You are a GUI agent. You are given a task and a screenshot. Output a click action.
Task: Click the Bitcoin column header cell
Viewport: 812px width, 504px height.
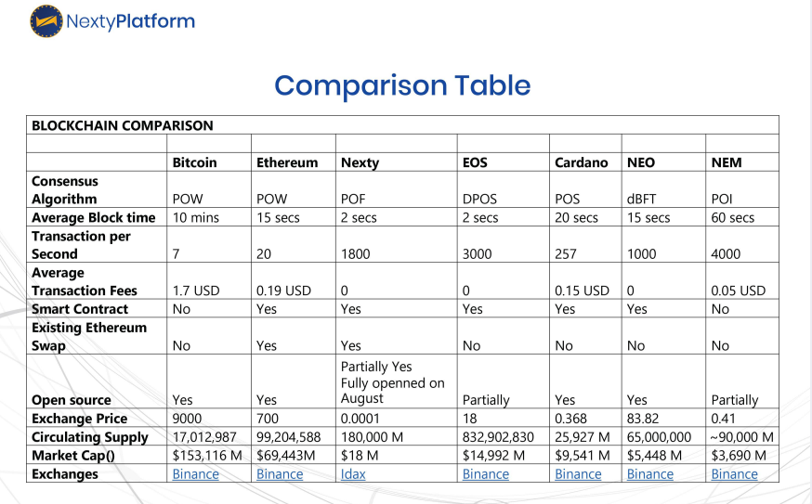194,162
